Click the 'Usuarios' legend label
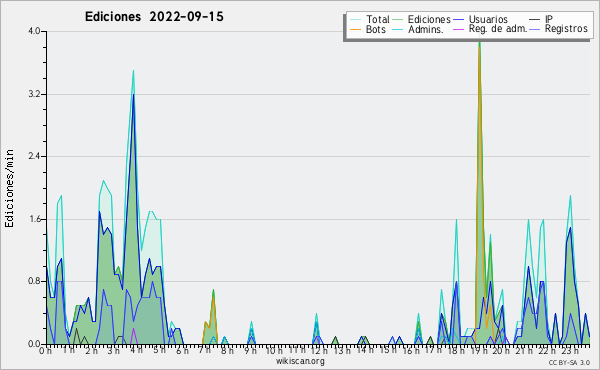The image size is (600, 370). tap(488, 19)
